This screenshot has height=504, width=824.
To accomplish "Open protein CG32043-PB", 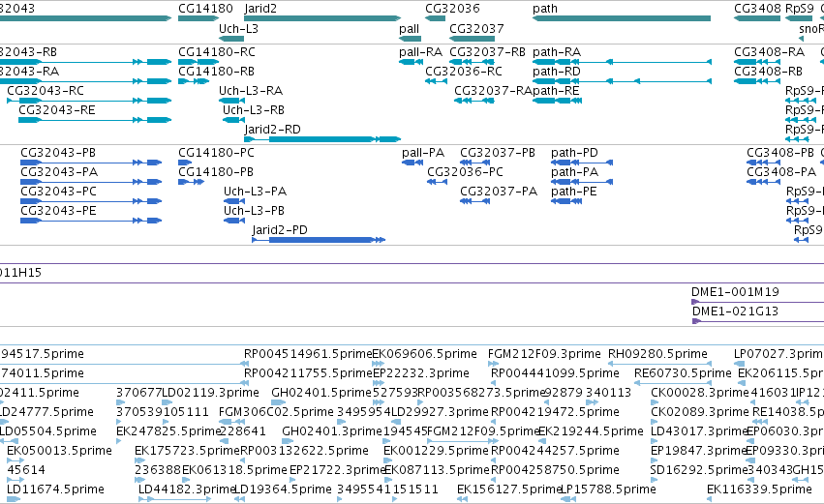I will click(x=91, y=163).
